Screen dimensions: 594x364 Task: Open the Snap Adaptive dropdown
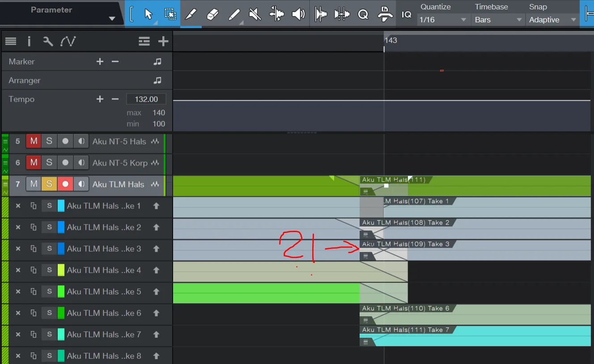click(x=552, y=20)
